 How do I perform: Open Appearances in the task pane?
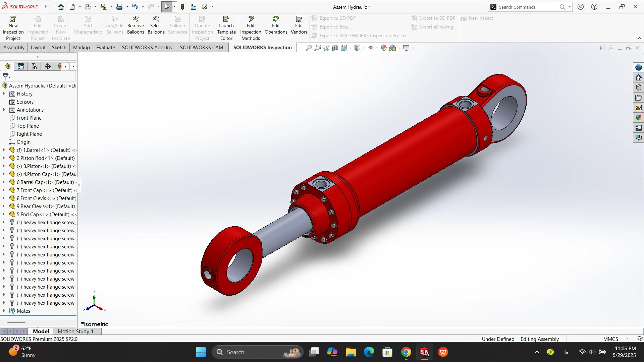pyautogui.click(x=638, y=118)
